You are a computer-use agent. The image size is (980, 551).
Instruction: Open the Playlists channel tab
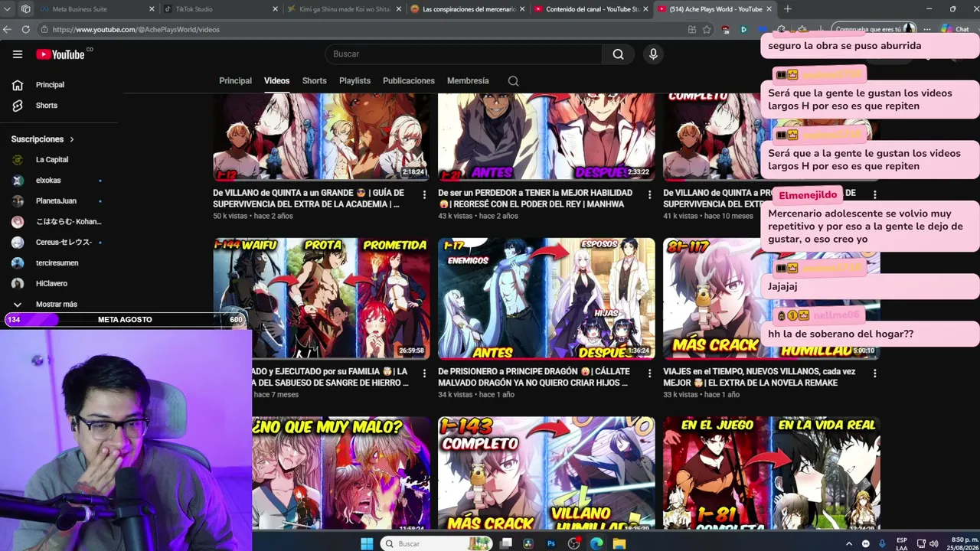354,81
